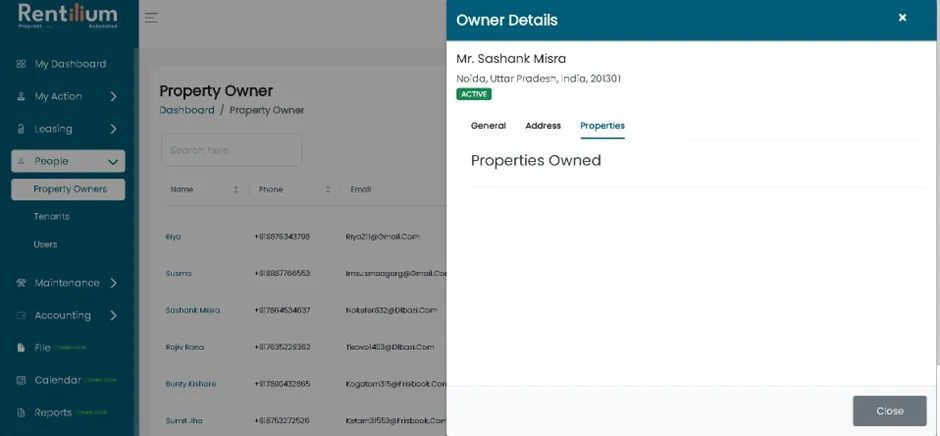Click the Property Owner page heading

216,91
